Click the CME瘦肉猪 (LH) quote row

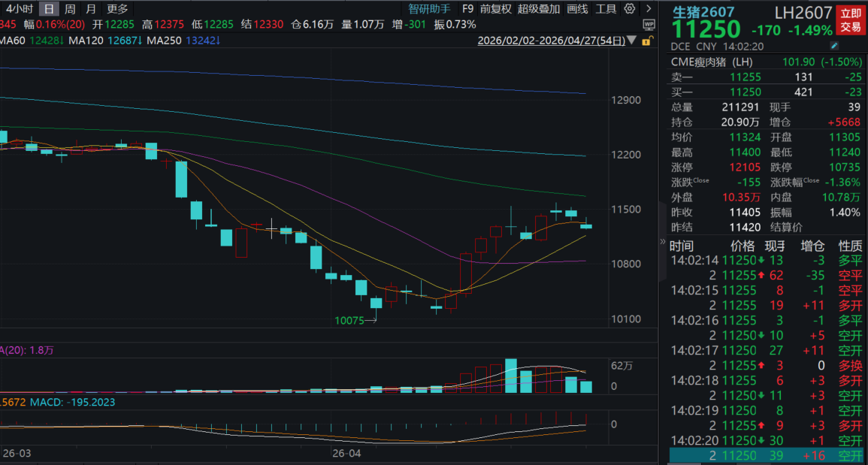[x=766, y=62]
